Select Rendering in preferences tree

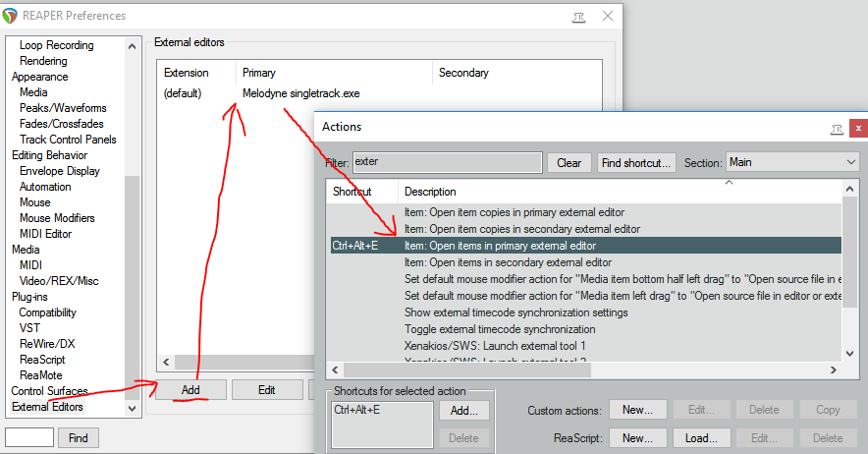coord(43,61)
